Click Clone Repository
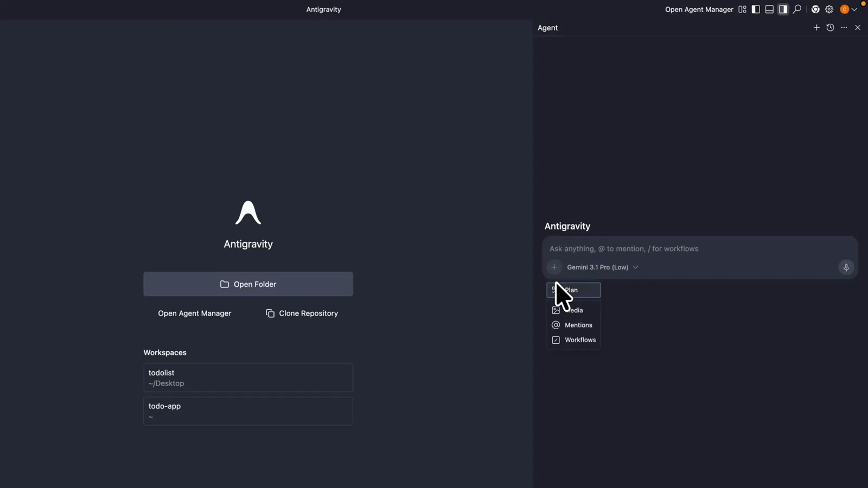Screen dimensions: 868x488 point(302,313)
